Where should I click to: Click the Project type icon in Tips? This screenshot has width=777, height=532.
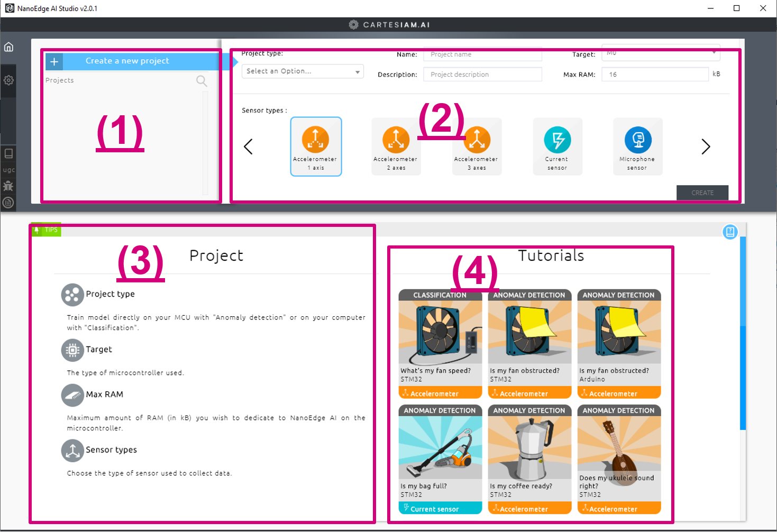coord(72,295)
